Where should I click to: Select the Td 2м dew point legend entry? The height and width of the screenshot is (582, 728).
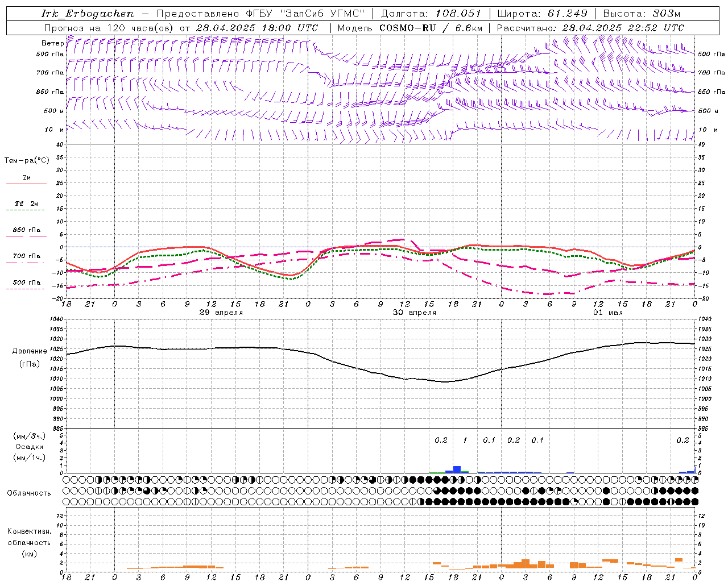(x=27, y=203)
